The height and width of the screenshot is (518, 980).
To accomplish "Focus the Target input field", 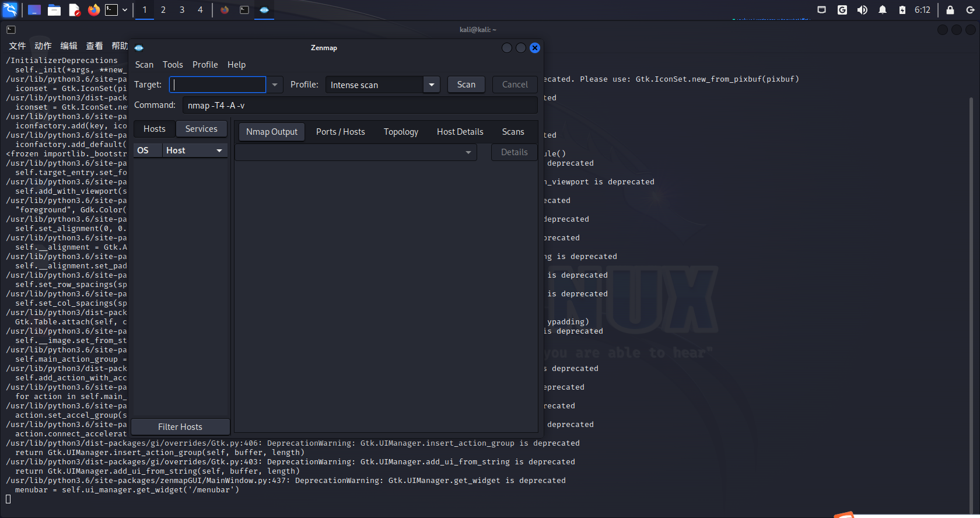I will (218, 85).
